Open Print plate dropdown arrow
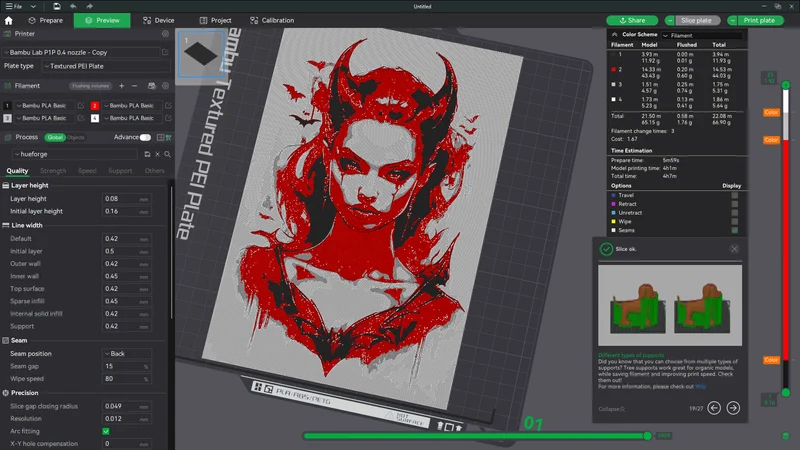This screenshot has height=450, width=800. (x=732, y=20)
